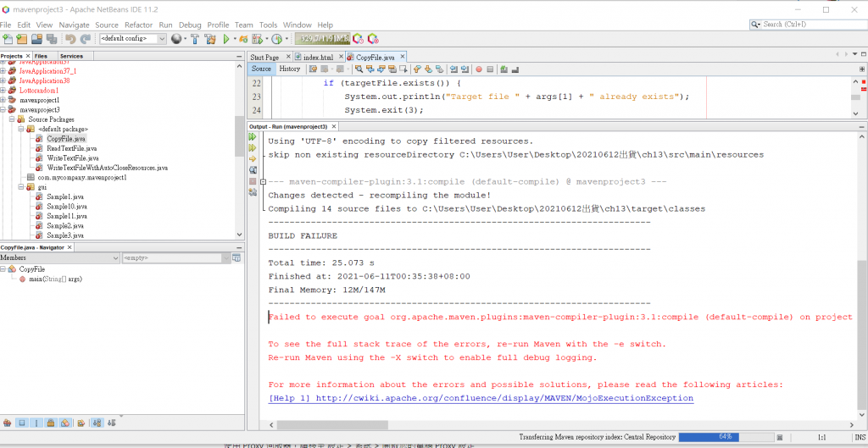The width and height of the screenshot is (868, 448).
Task: Collapse the gui package node
Action: [x=20, y=187]
